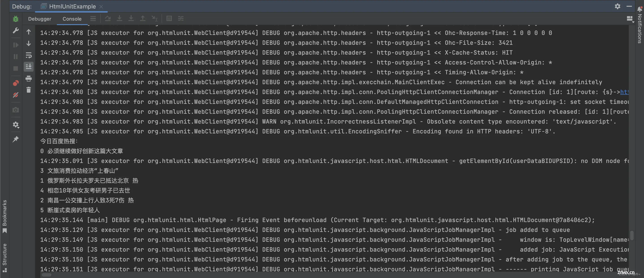Click the line '4 相恋10年供女友考研男子已去世'
Viewport: 644px width, 278px height.
point(85,190)
